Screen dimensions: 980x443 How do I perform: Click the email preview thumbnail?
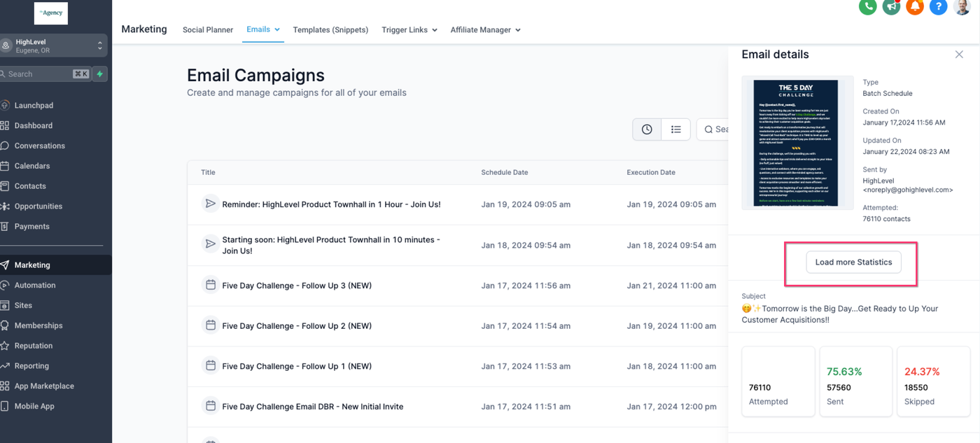click(797, 143)
